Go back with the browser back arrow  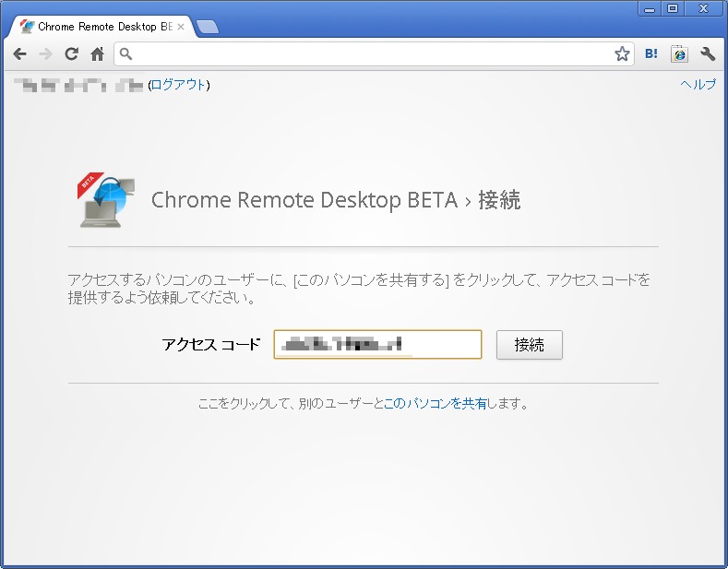(x=19, y=54)
